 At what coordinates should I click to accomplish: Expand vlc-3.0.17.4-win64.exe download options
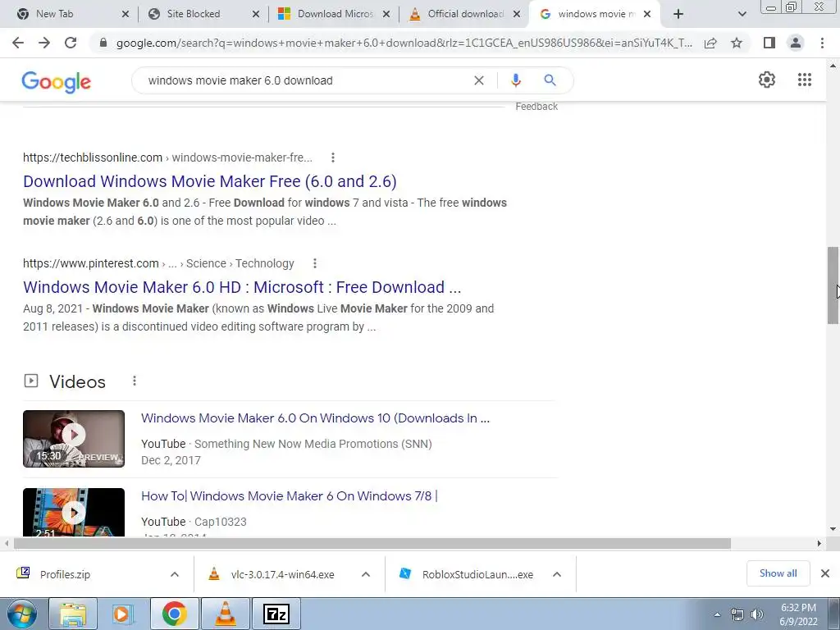(x=365, y=574)
